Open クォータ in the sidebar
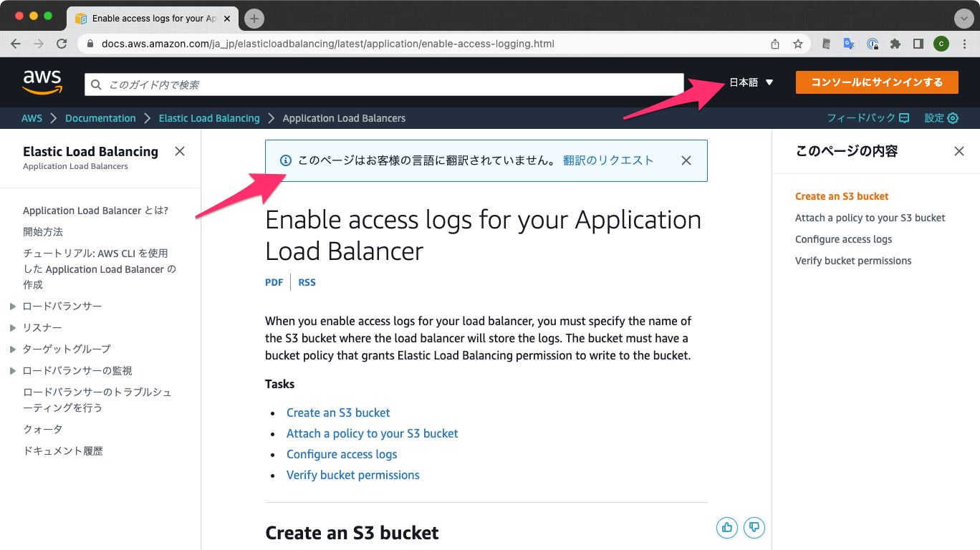This screenshot has height=550, width=980. point(43,429)
